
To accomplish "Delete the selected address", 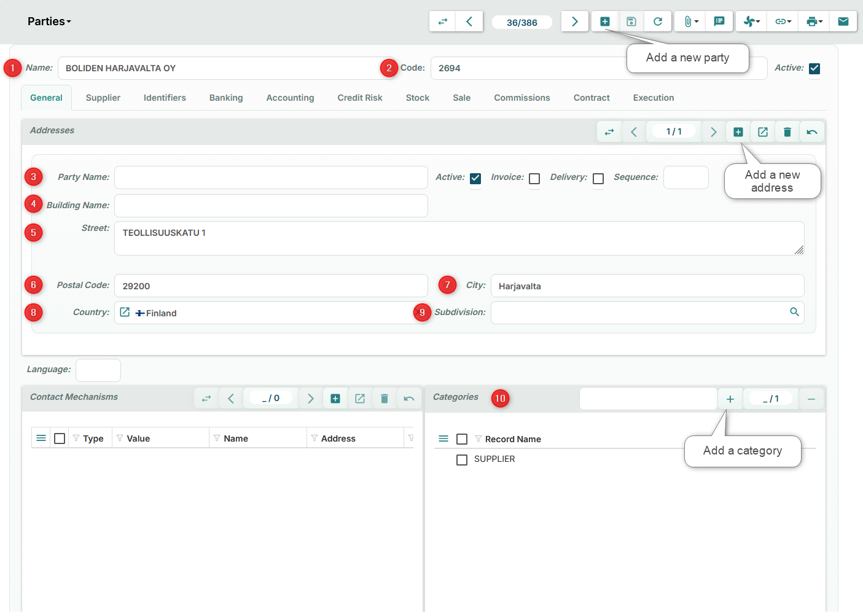I will pyautogui.click(x=787, y=132).
